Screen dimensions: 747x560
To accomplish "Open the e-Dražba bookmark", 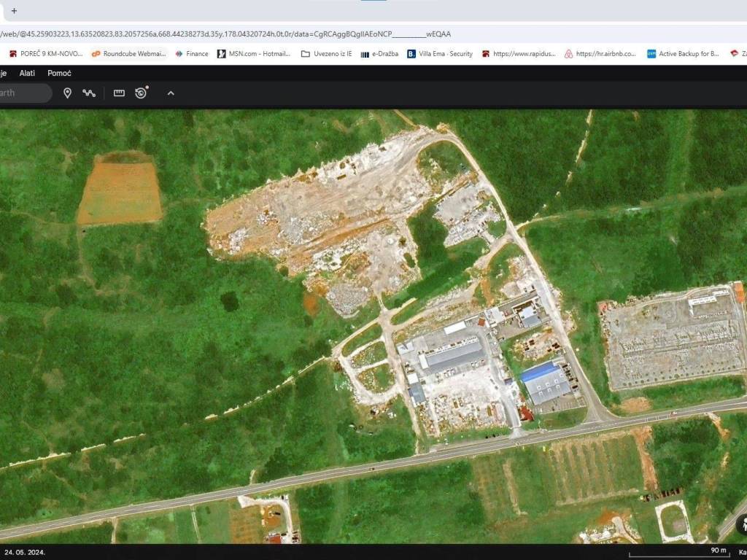I will click(379, 53).
